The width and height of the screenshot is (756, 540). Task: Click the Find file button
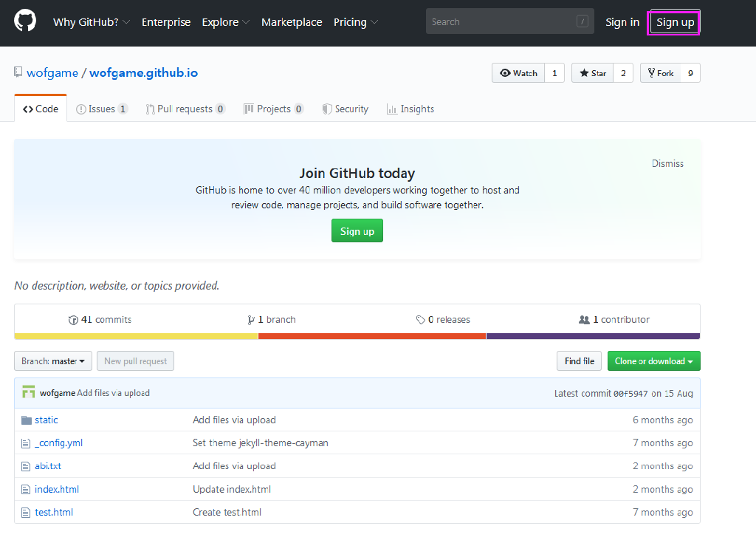[x=579, y=361]
